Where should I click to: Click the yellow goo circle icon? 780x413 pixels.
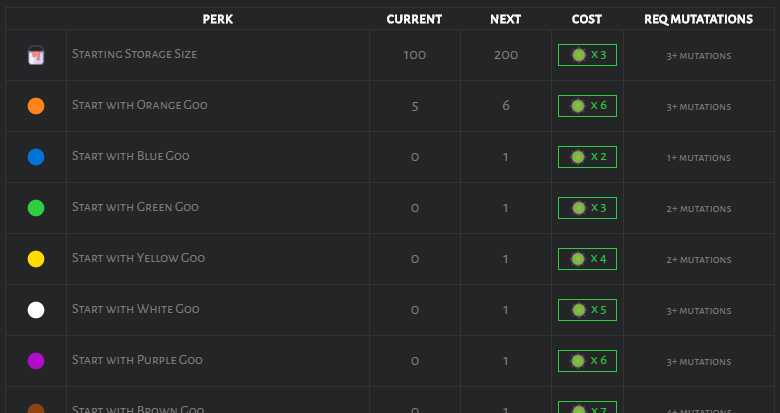coord(36,259)
